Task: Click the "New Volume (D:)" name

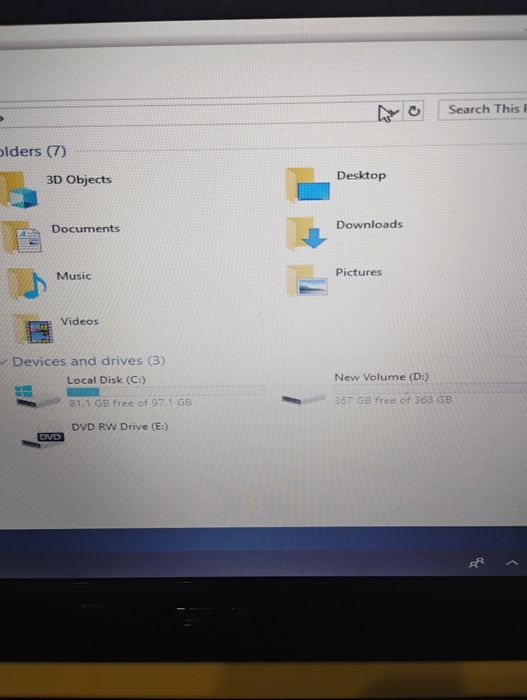Action: click(381, 377)
